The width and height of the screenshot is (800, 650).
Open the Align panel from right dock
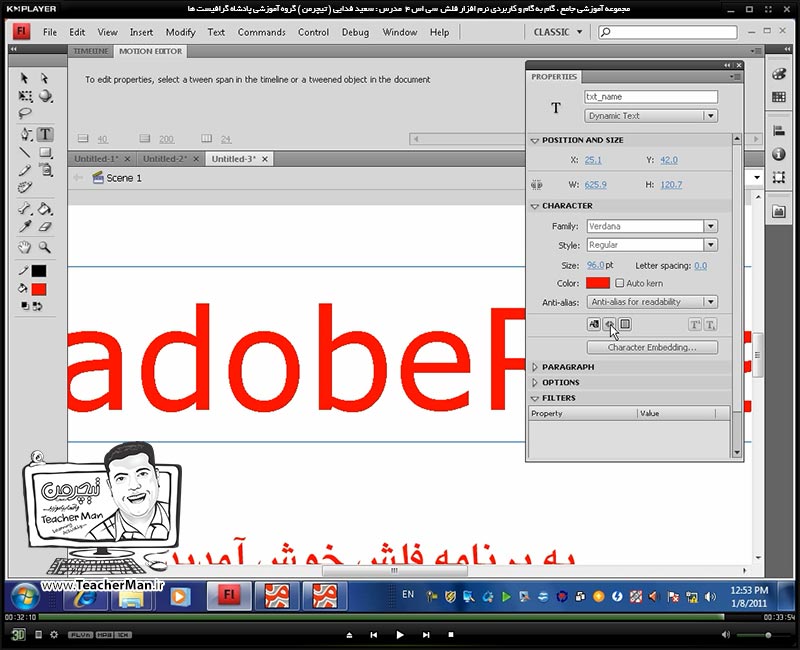point(779,131)
